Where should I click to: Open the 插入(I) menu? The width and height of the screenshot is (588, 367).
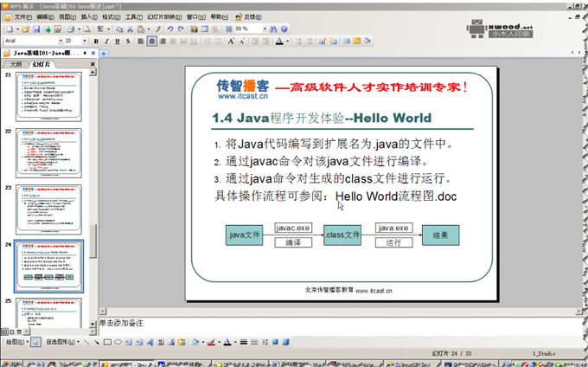(x=89, y=17)
